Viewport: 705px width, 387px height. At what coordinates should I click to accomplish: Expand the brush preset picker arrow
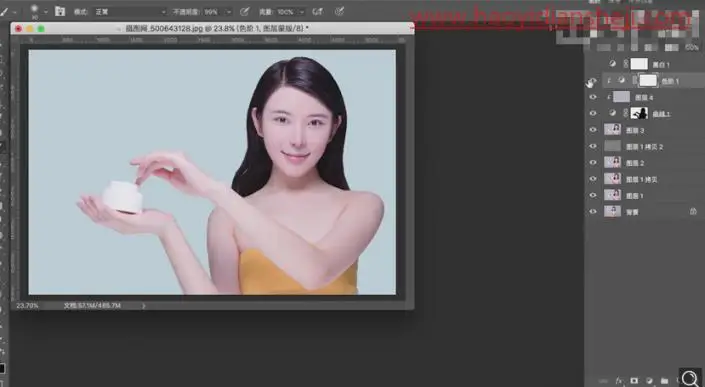(45, 12)
